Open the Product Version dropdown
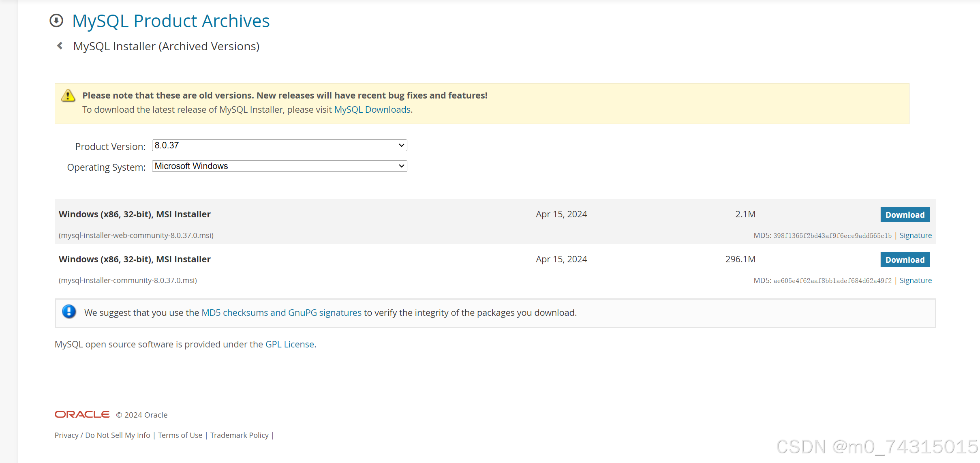 point(279,146)
